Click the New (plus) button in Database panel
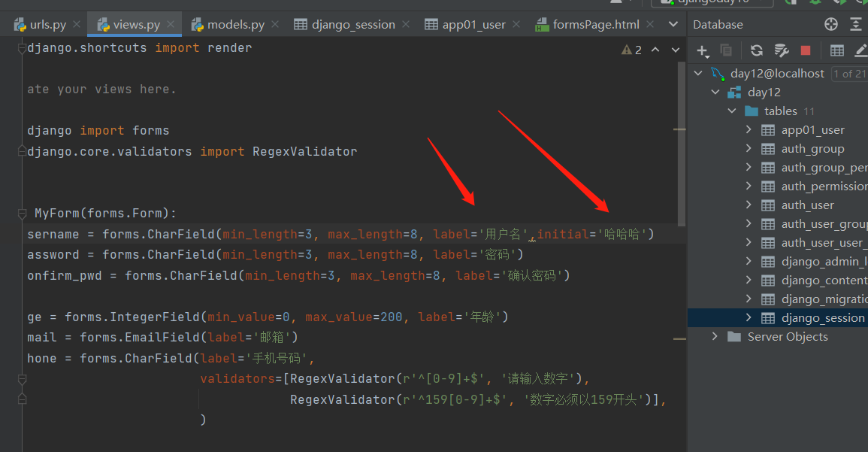868x452 pixels. tap(703, 51)
